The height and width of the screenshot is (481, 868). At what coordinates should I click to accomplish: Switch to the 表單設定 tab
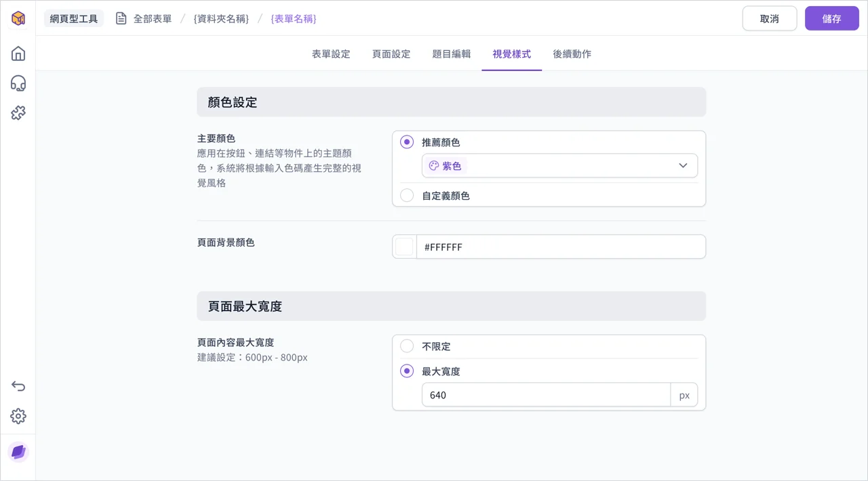click(331, 54)
